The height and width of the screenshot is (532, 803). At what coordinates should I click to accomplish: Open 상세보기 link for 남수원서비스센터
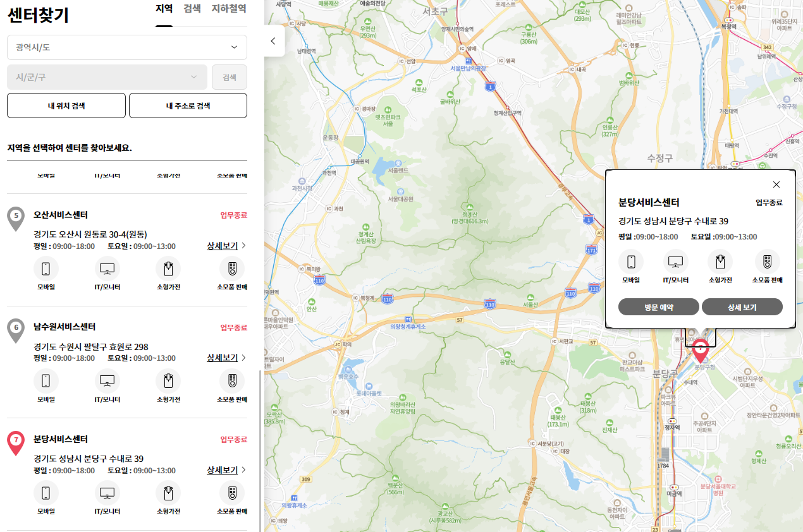tap(226, 358)
